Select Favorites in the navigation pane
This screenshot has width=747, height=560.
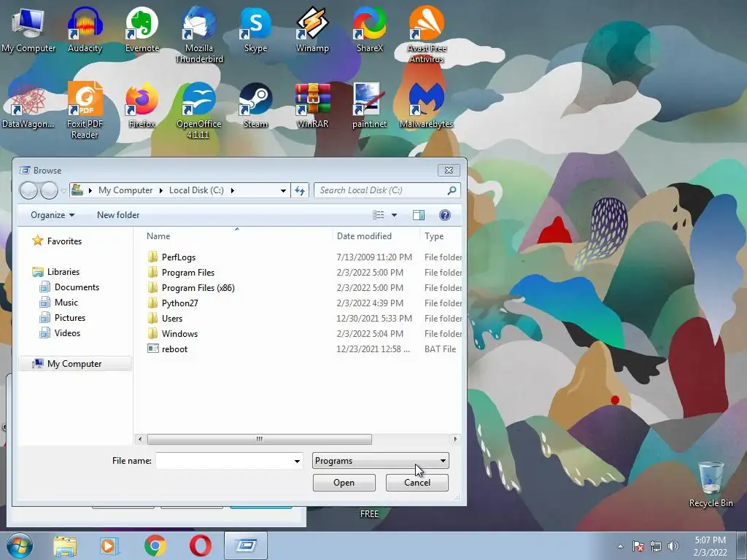[64, 241]
